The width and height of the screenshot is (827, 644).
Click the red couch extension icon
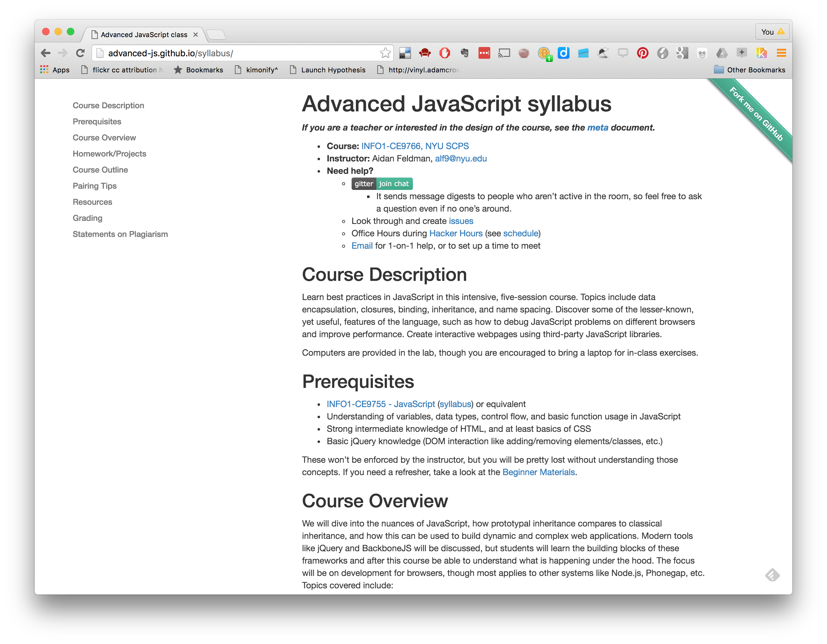pos(425,53)
